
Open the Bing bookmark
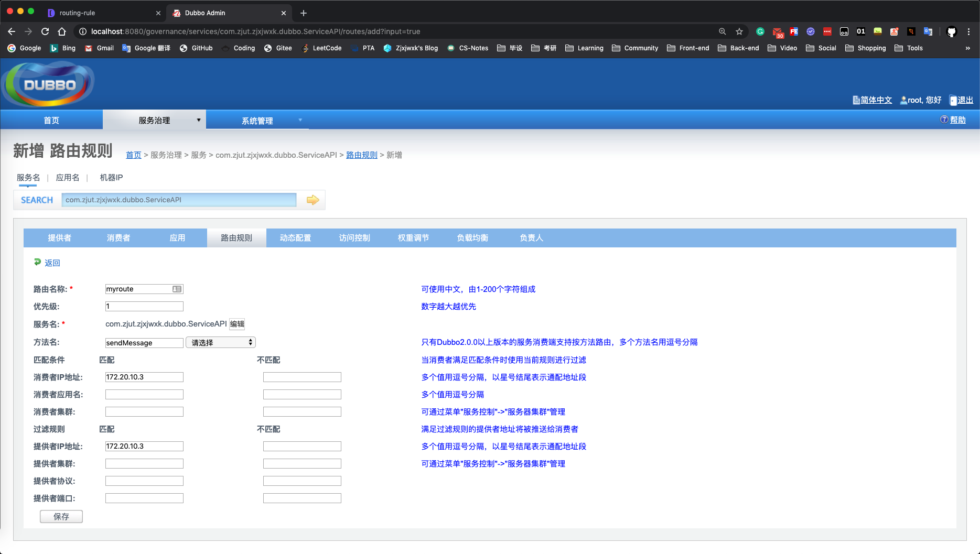pos(62,48)
